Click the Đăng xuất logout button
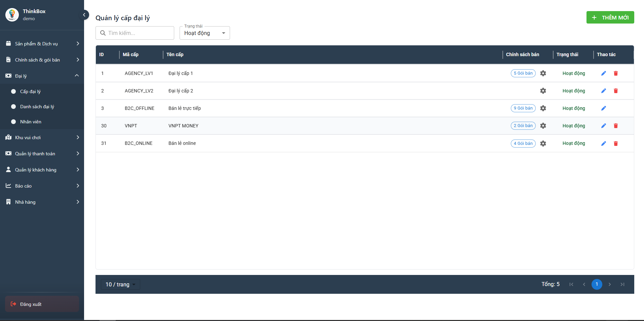 (x=42, y=304)
